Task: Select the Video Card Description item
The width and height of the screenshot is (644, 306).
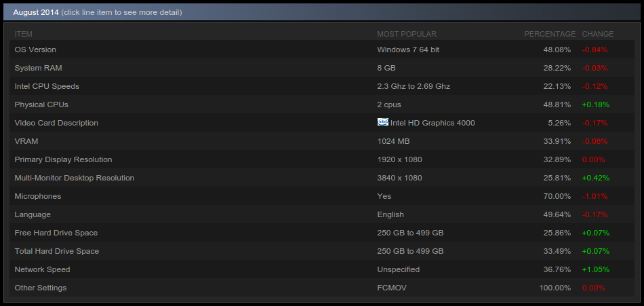Action: (321, 123)
